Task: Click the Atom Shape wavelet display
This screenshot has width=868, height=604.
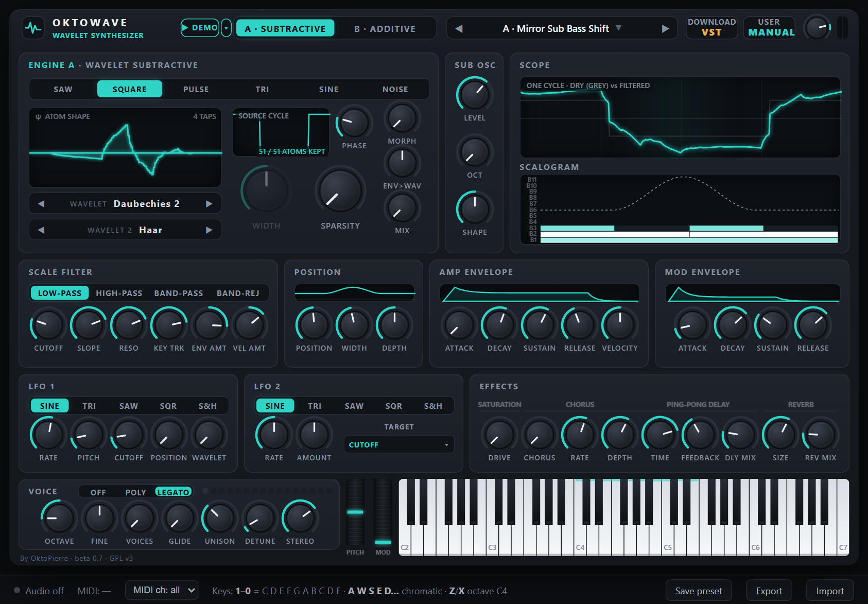Action: [x=125, y=148]
